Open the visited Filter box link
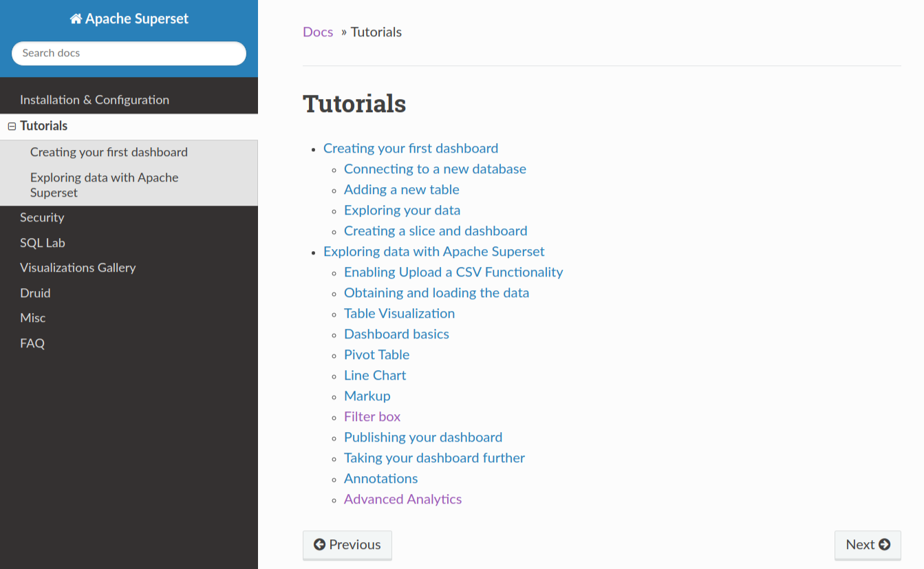 pyautogui.click(x=372, y=416)
